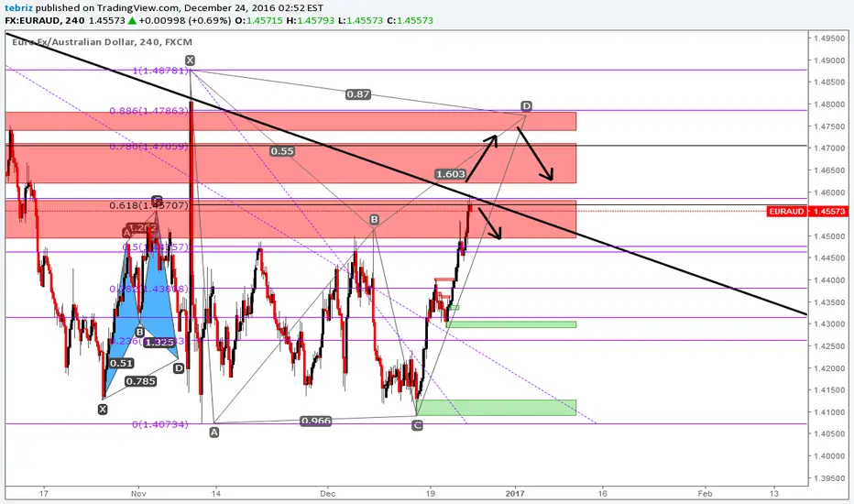Click the 19 date label on time axis
Viewport: 854px width, 504px height.
431,494
